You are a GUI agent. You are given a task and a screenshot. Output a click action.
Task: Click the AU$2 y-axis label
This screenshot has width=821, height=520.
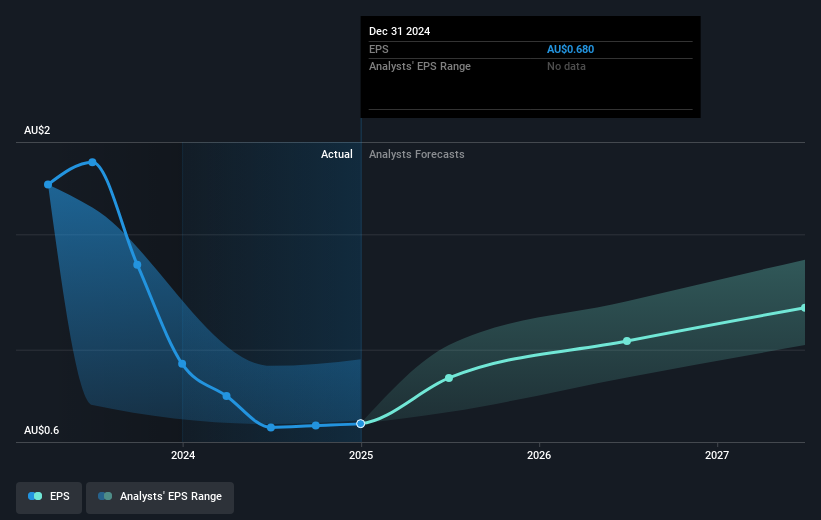[x=37, y=130]
